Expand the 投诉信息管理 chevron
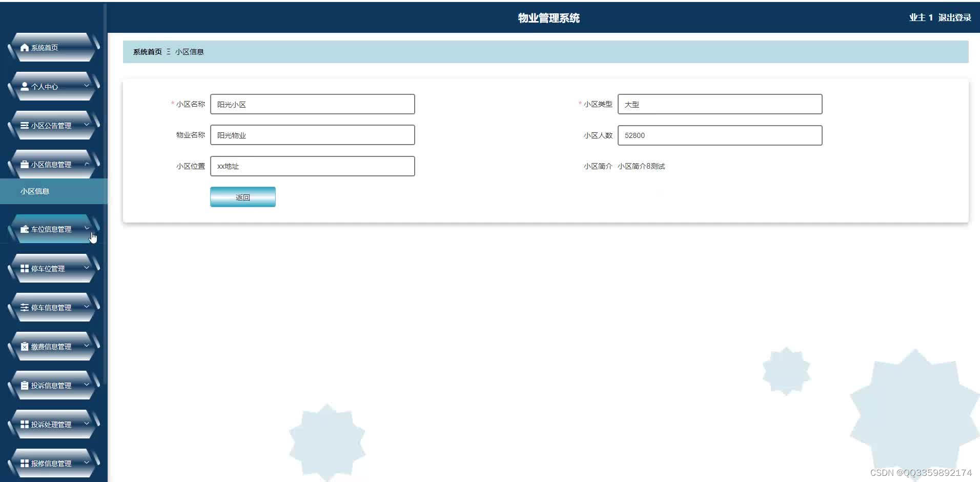The image size is (980, 482). click(x=87, y=385)
